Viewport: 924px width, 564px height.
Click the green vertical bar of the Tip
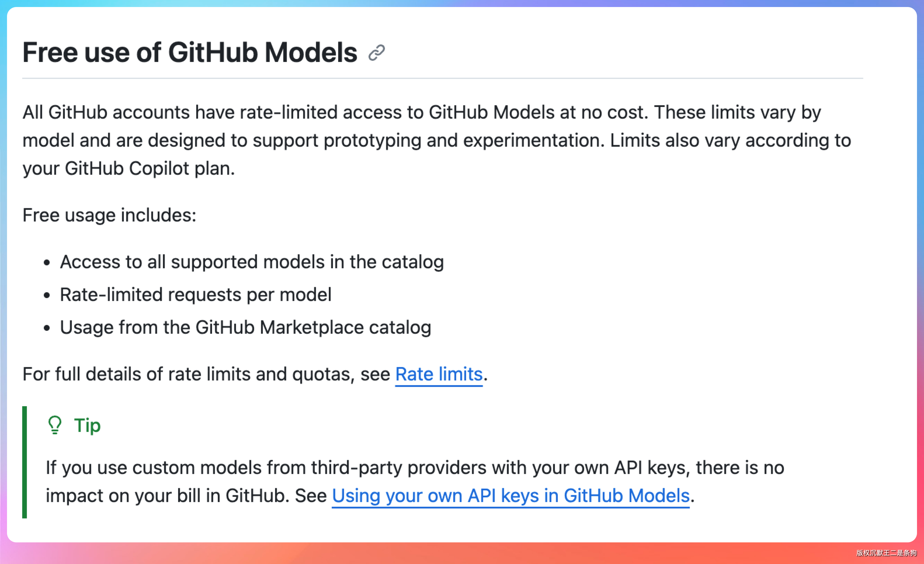click(25, 462)
